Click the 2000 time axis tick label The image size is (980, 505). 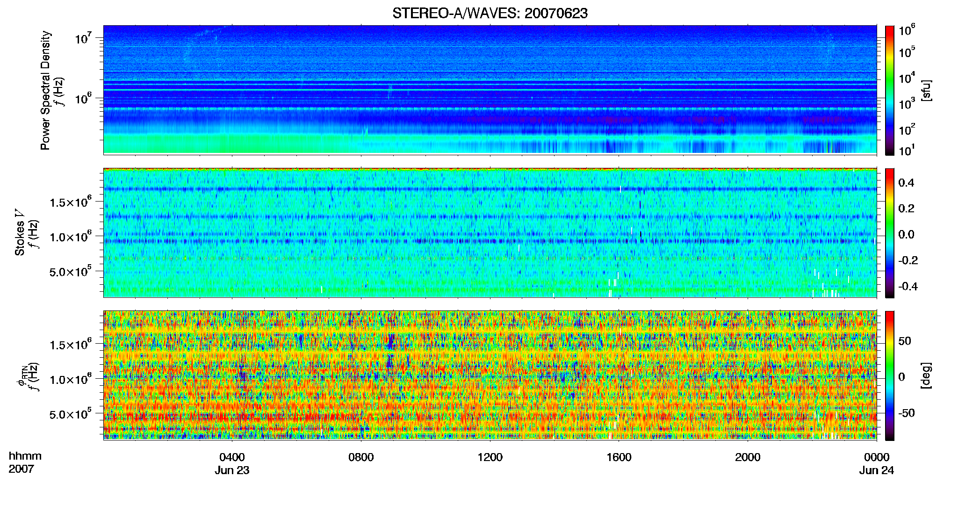coord(748,457)
